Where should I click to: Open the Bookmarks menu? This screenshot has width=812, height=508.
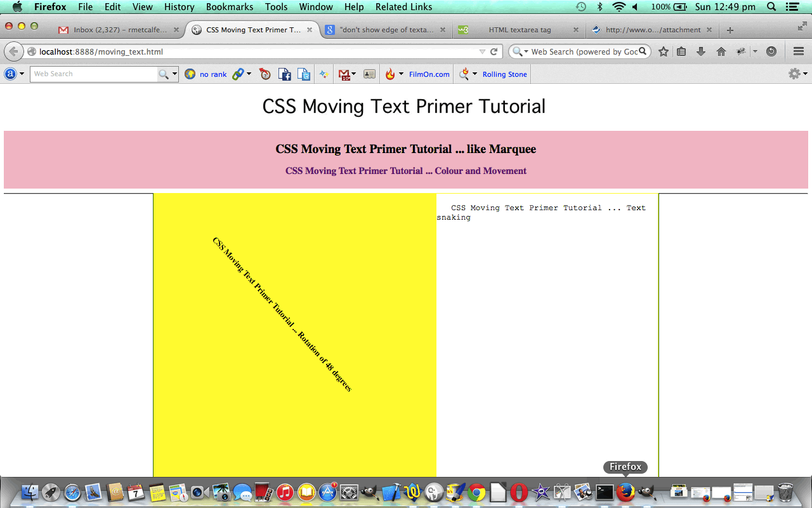pyautogui.click(x=230, y=7)
